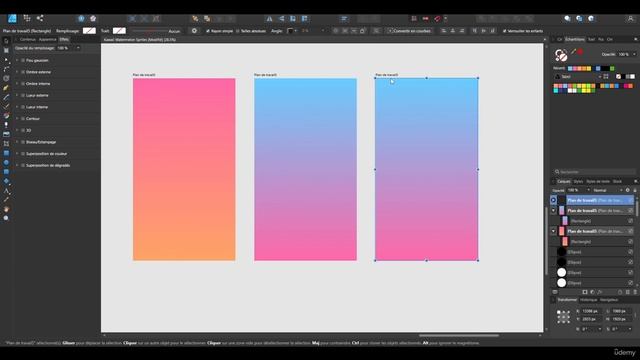
Task: Toggle the Rayon simple checkbox
Action: coord(208,31)
